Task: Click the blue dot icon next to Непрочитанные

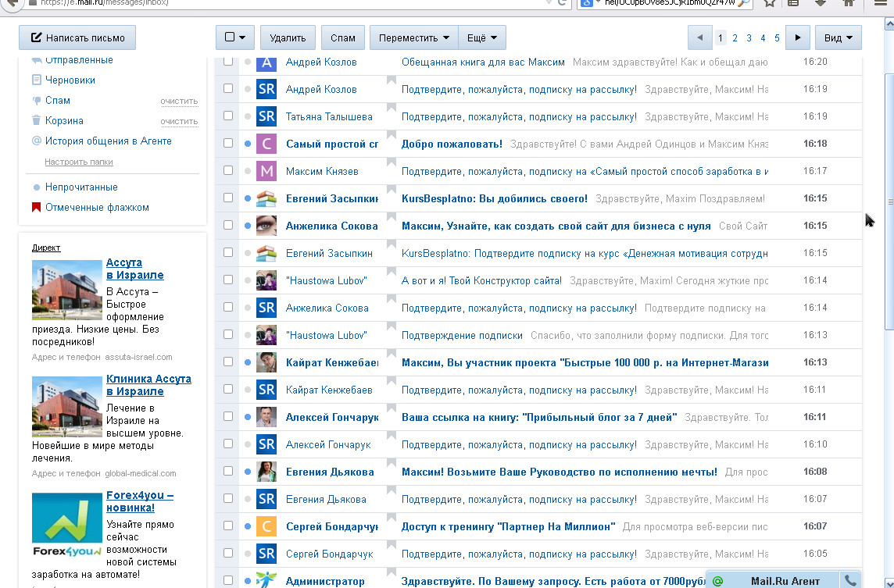Action: point(37,187)
